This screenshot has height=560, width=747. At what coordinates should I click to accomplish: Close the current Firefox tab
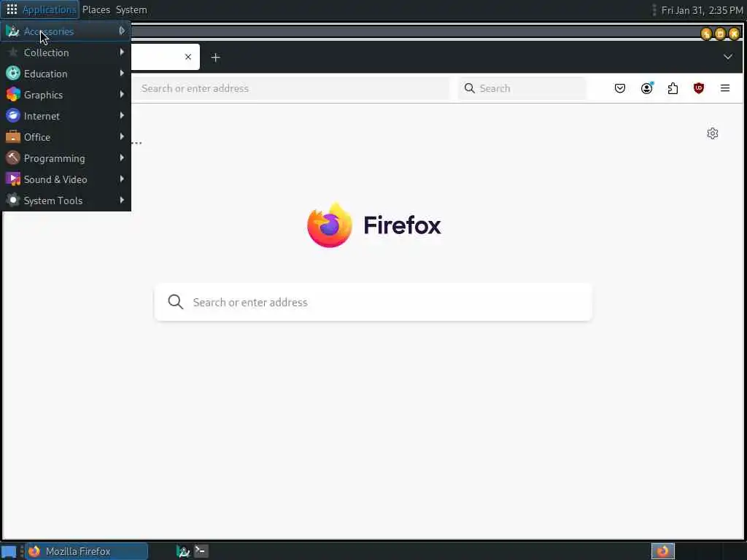[188, 57]
